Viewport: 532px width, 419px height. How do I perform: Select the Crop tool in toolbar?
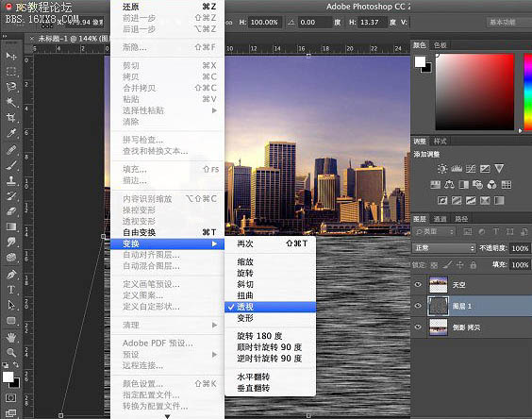tap(11, 117)
